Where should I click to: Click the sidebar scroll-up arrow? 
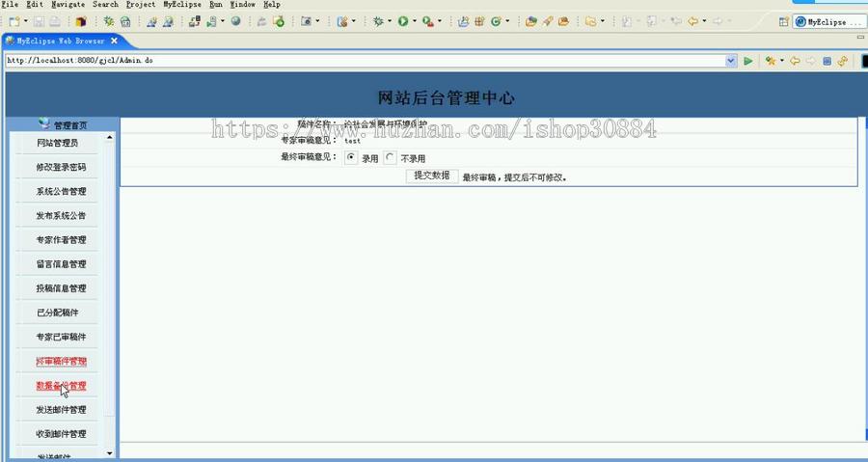pyautogui.click(x=110, y=137)
